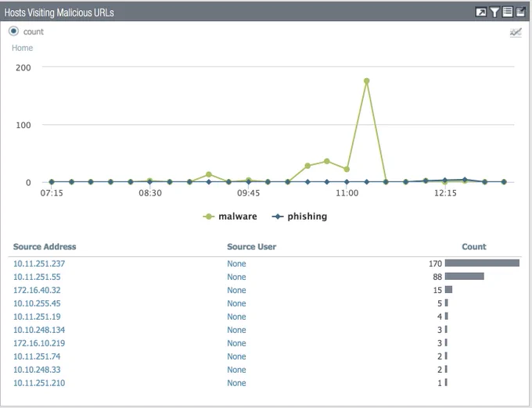Click None user for 172.16.40.32 row

point(236,290)
